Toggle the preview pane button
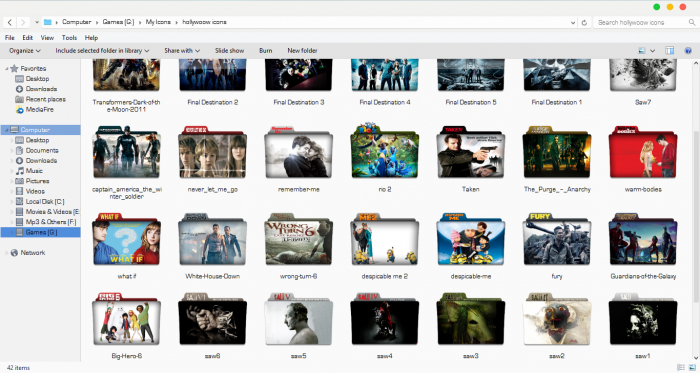700x373 pixels. click(669, 50)
